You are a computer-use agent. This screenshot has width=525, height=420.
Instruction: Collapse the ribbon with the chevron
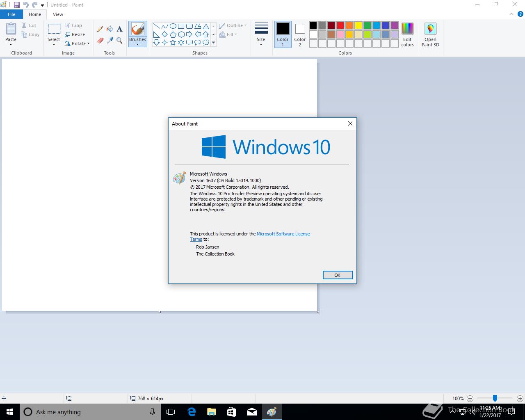[511, 14]
